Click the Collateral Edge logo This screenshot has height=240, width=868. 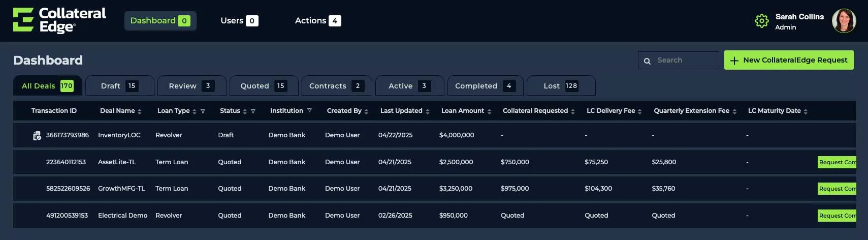[59, 20]
